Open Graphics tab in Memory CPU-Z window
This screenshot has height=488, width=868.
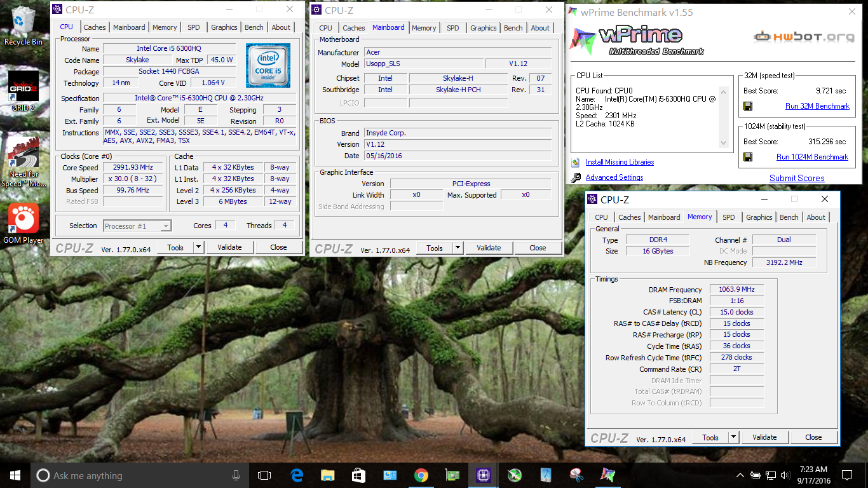759,217
